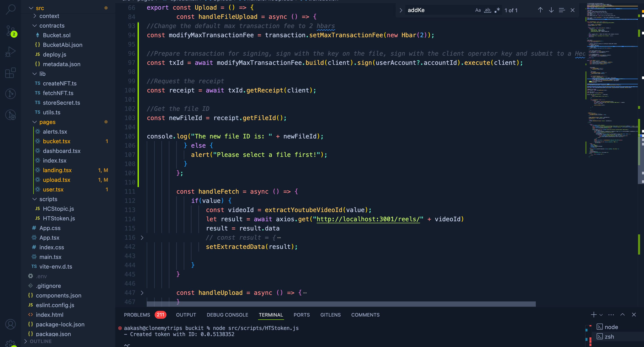Maximize the terminal panel
The width and height of the screenshot is (644, 347).
(x=623, y=315)
